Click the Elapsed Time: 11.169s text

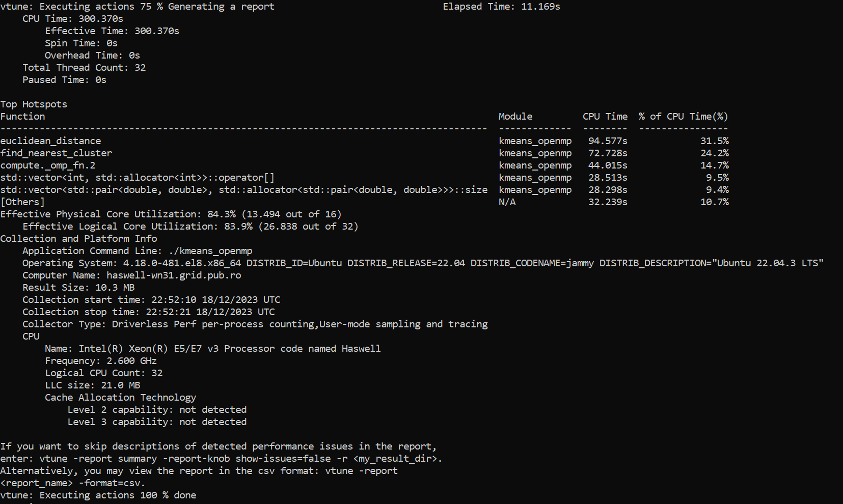coord(501,7)
